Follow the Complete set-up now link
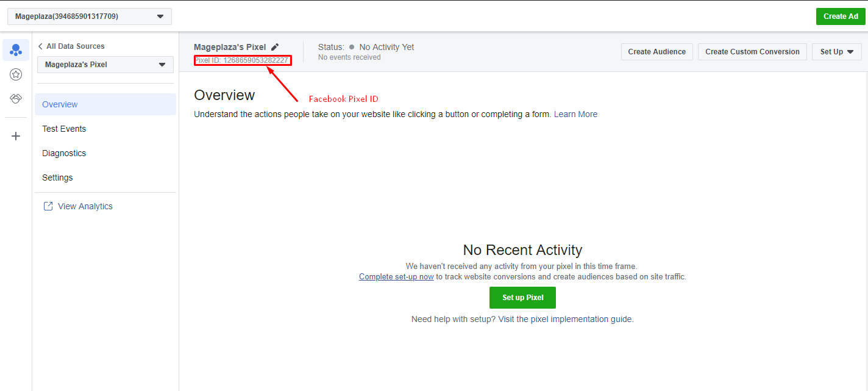Screen dimensions: 868x391 click(396, 277)
